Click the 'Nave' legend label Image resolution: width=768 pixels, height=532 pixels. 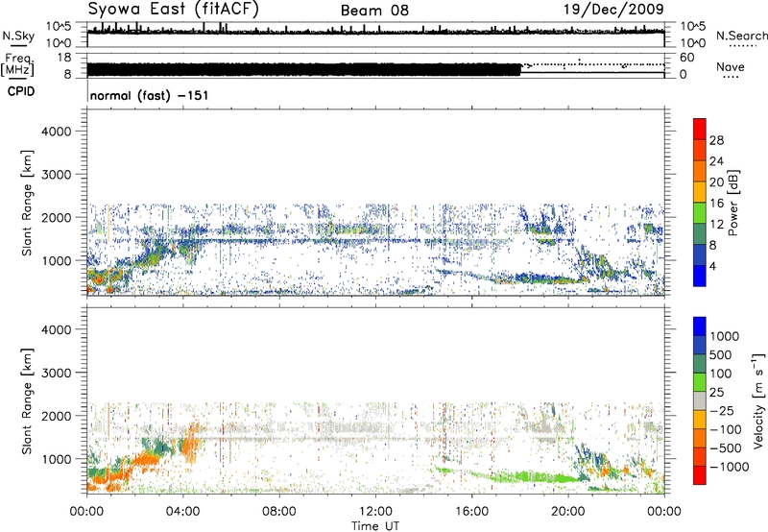[x=731, y=67]
